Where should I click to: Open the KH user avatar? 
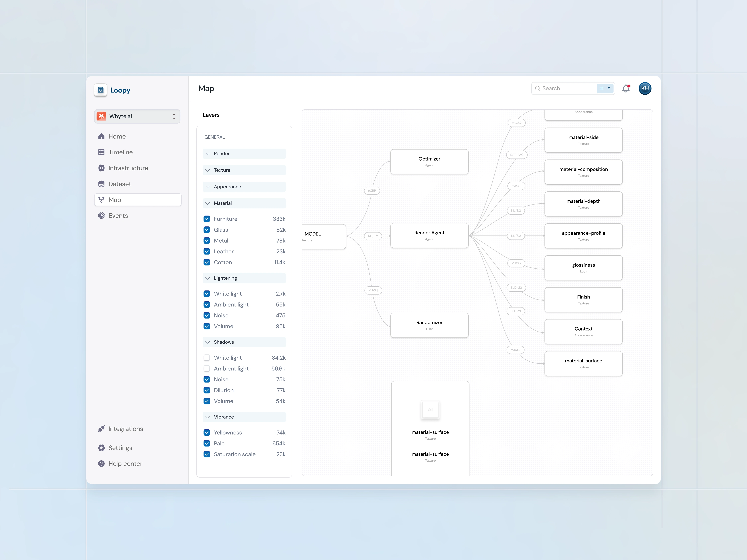pyautogui.click(x=645, y=88)
